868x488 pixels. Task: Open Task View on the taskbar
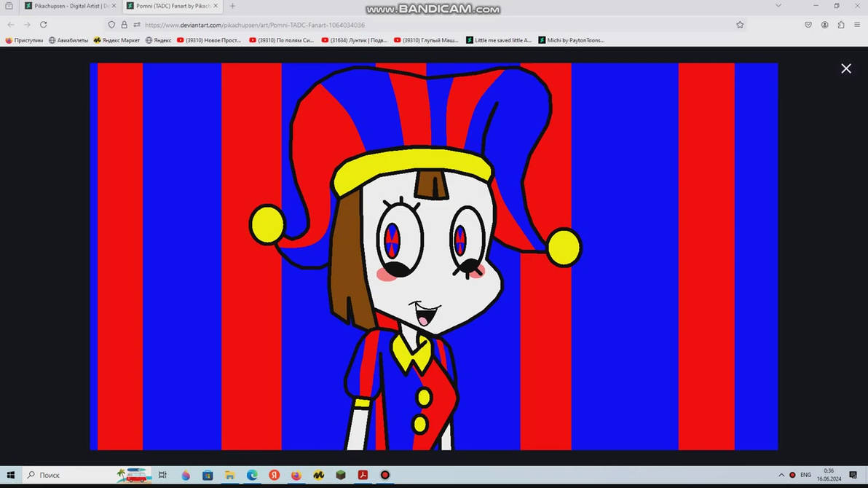coord(163,475)
